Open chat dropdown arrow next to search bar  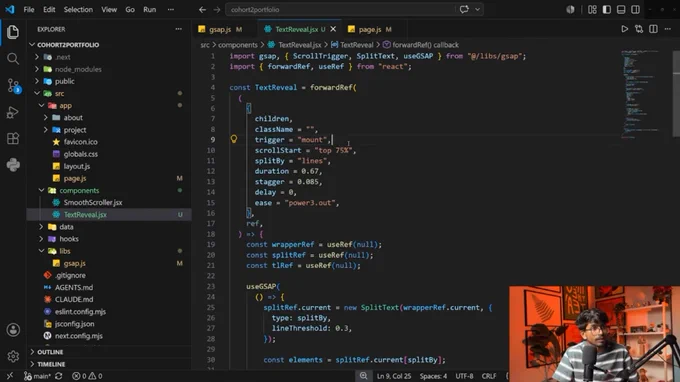pyautogui.click(x=477, y=10)
